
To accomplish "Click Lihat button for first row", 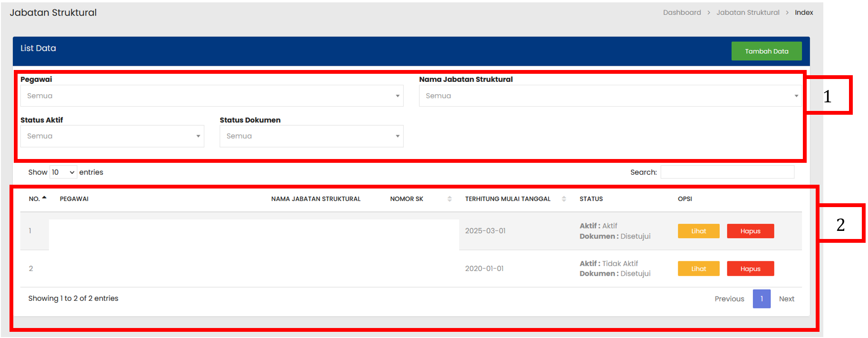I will pyautogui.click(x=698, y=231).
